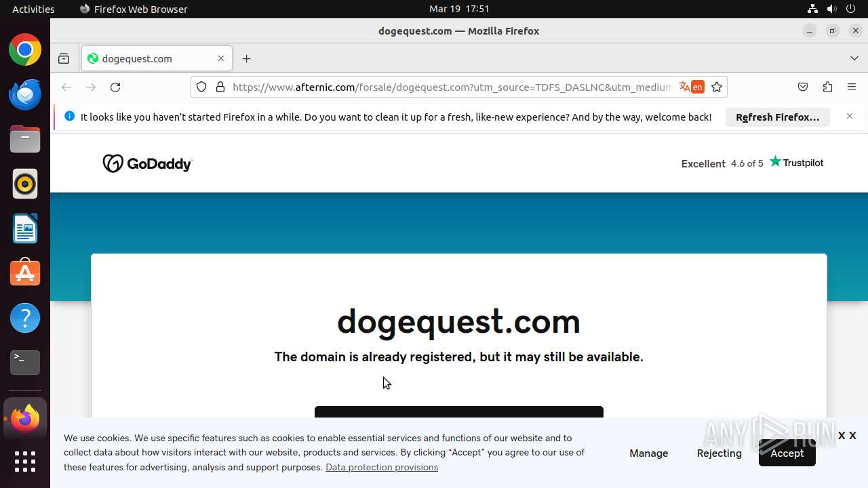Launch Terminal from the dock
This screenshot has width=868, height=488.
tap(25, 363)
